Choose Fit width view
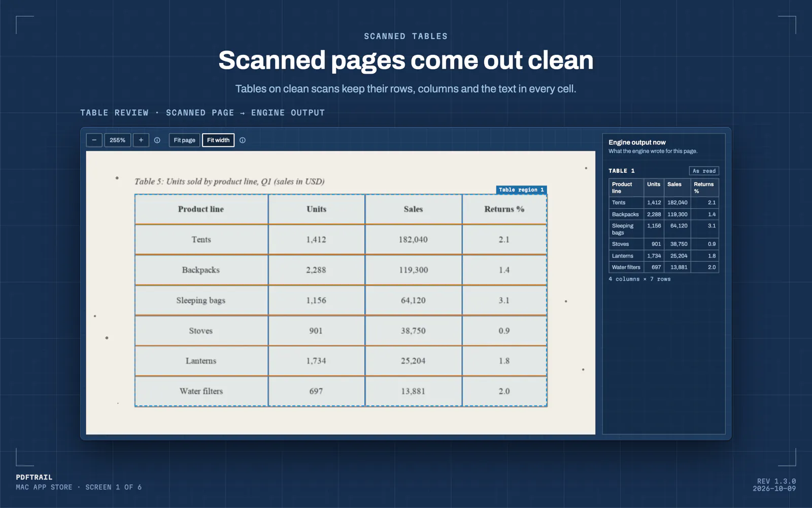Screen dimensions: 812x508 (218, 140)
